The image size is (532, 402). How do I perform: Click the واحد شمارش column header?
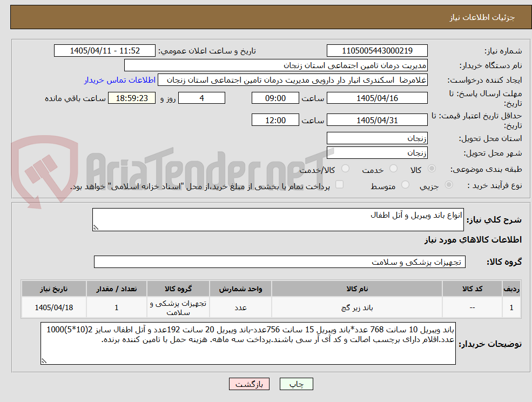(240, 289)
